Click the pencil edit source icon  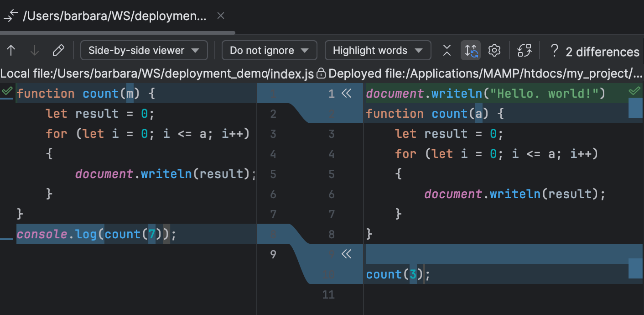tap(58, 51)
